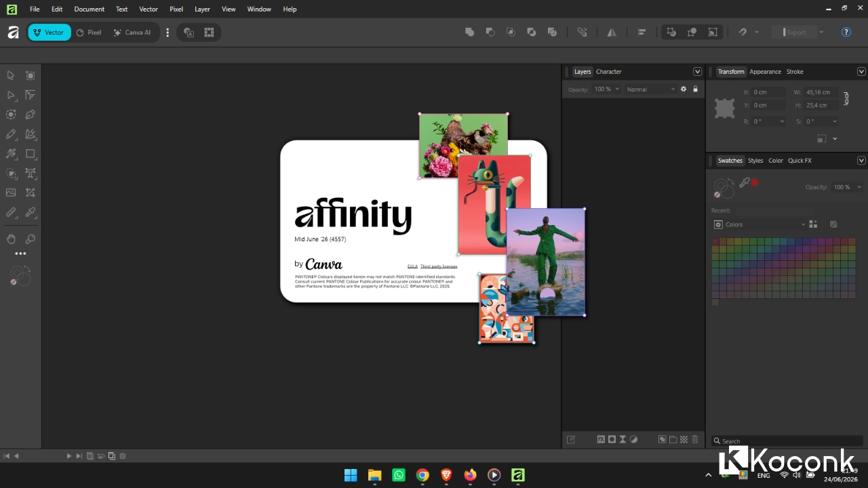The width and height of the screenshot is (868, 488).
Task: Switch to the Appearance tab
Action: pyautogui.click(x=765, y=71)
